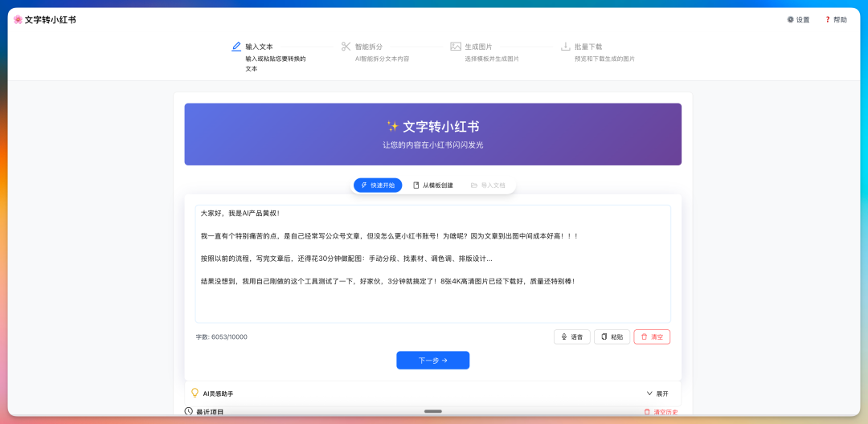This screenshot has width=868, height=424.
Task: Click the 粘贴 paste button
Action: (612, 336)
